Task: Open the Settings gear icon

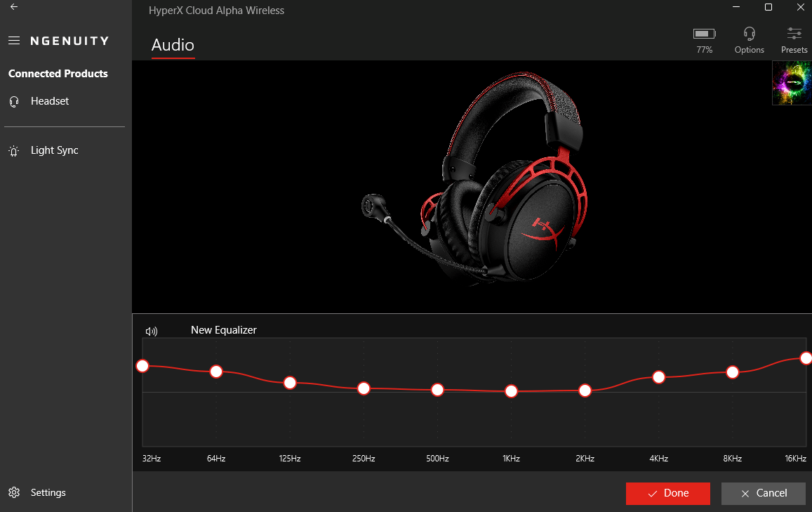Action: (14, 492)
